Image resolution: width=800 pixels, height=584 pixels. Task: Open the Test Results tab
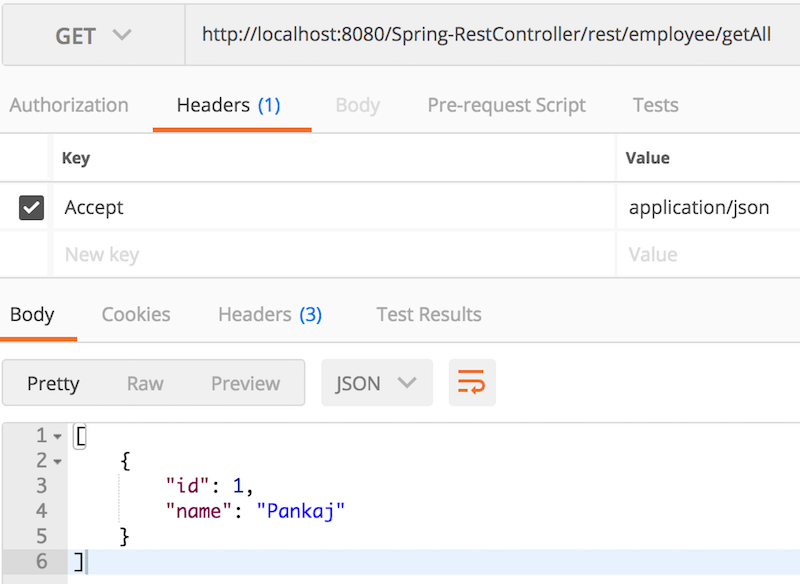(428, 314)
